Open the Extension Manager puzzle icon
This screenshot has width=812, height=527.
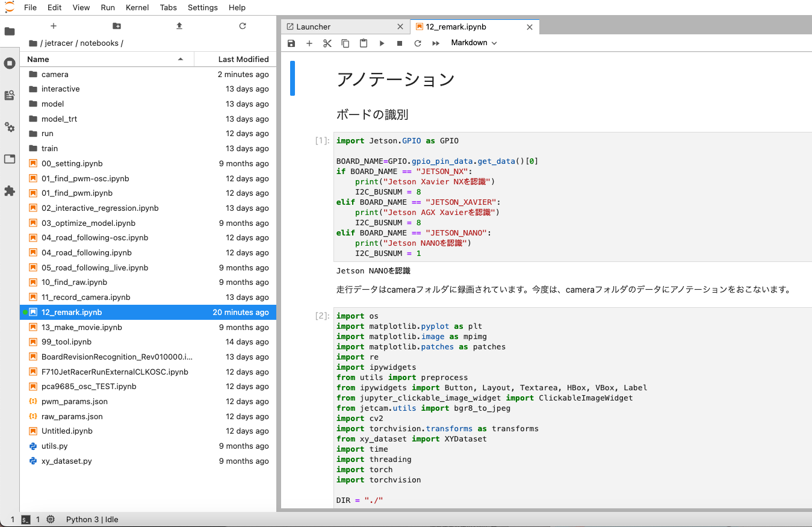click(10, 191)
